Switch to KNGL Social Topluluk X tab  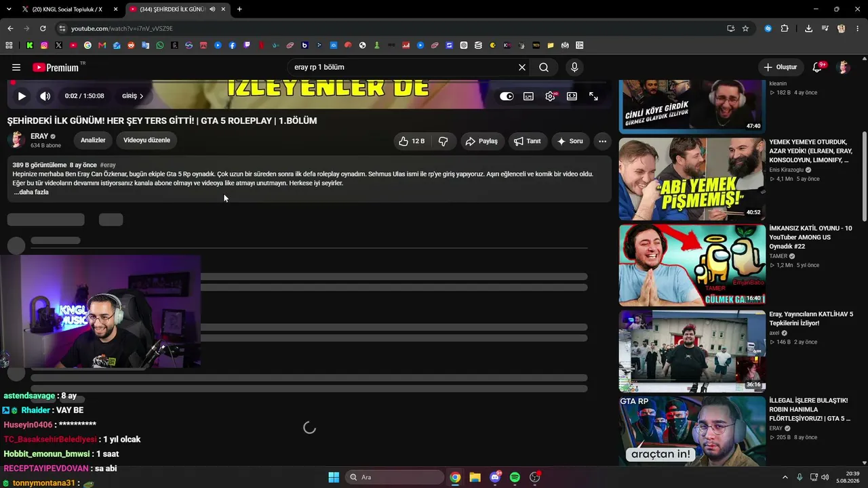pos(68,9)
